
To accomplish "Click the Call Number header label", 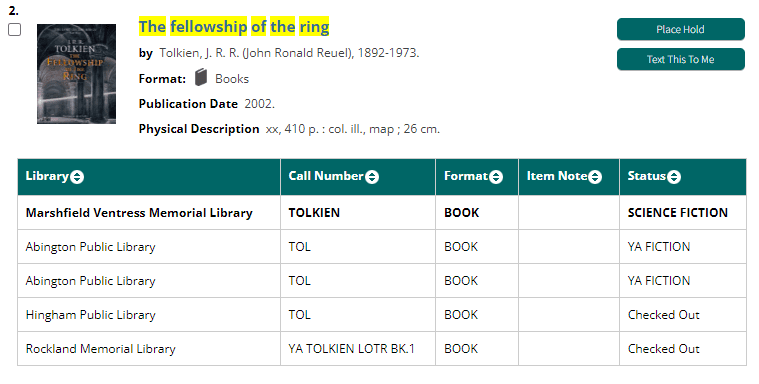I will click(326, 176).
